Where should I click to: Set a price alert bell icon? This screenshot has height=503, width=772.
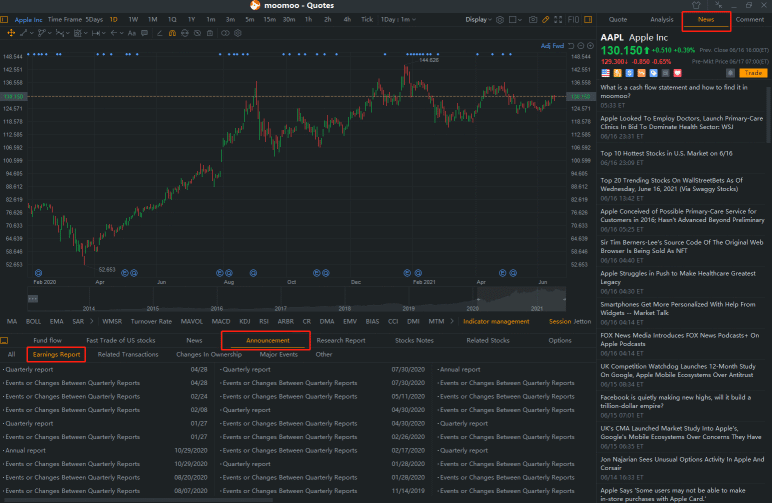click(x=731, y=73)
